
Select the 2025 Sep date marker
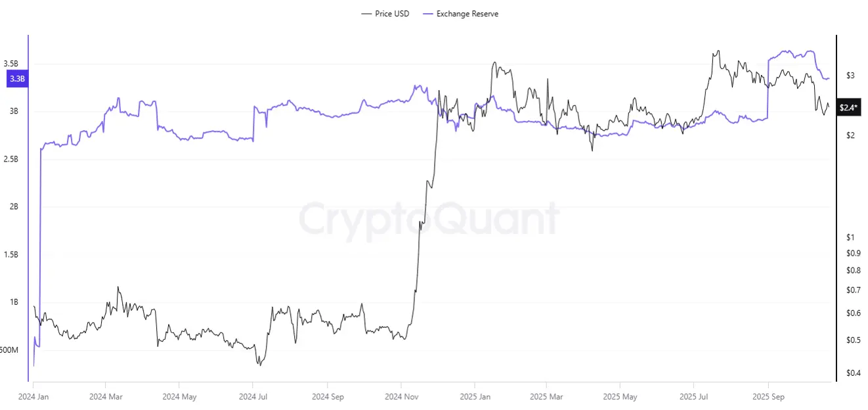click(x=768, y=397)
